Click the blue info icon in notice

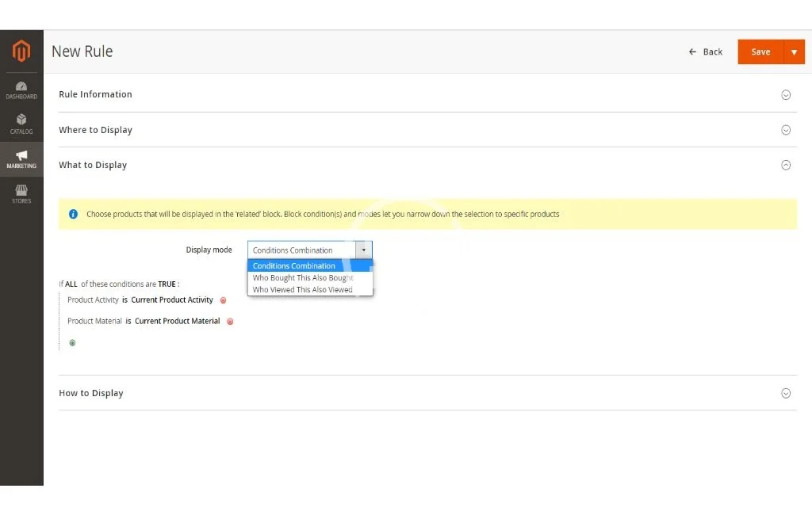point(73,214)
